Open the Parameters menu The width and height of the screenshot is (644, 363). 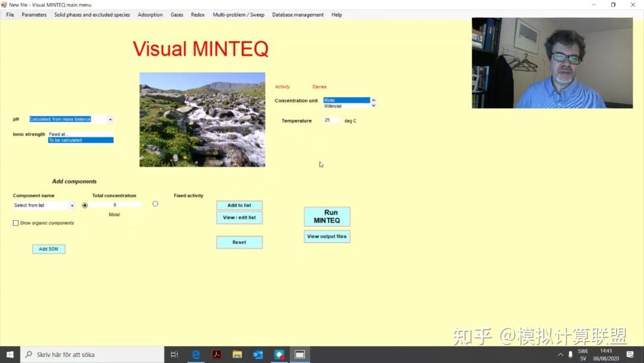coord(33,14)
